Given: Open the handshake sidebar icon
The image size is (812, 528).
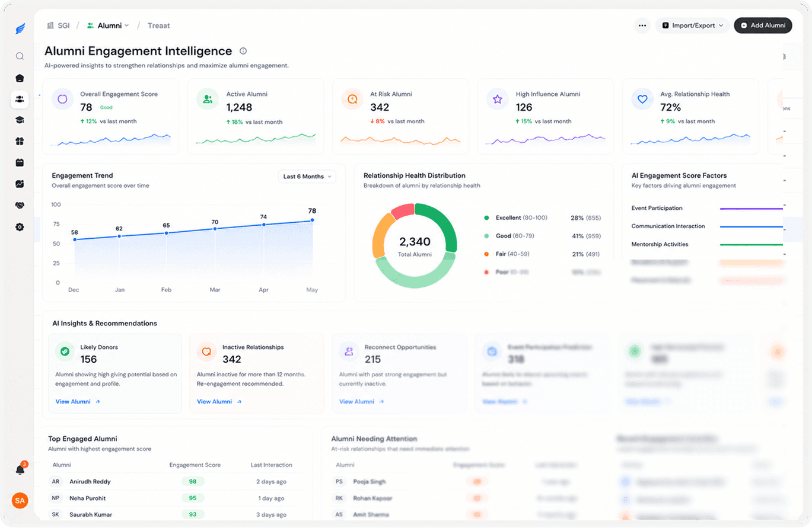Looking at the screenshot, I should pos(20,206).
